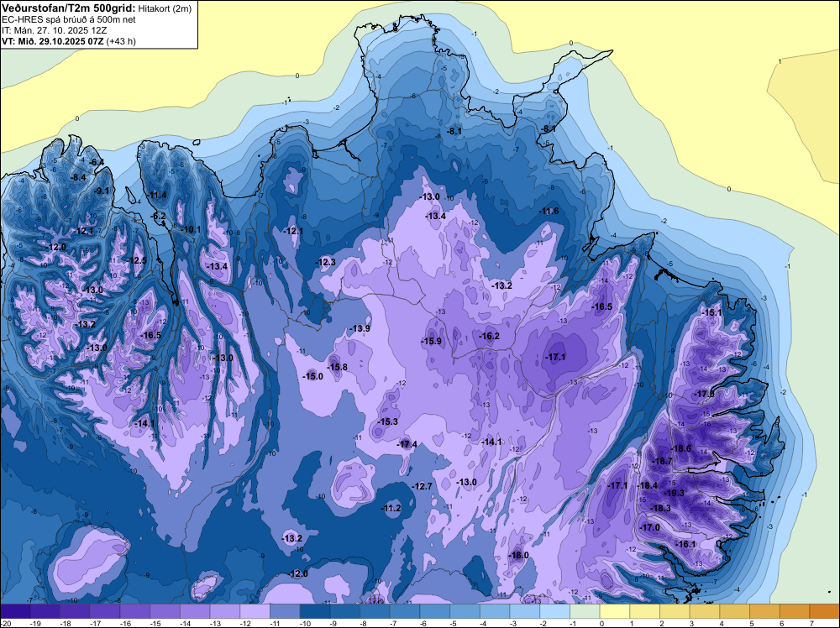The image size is (840, 628).
Task: Click the IT: Mán. 27. 10. 2025 12Z line
Action: 54,30
